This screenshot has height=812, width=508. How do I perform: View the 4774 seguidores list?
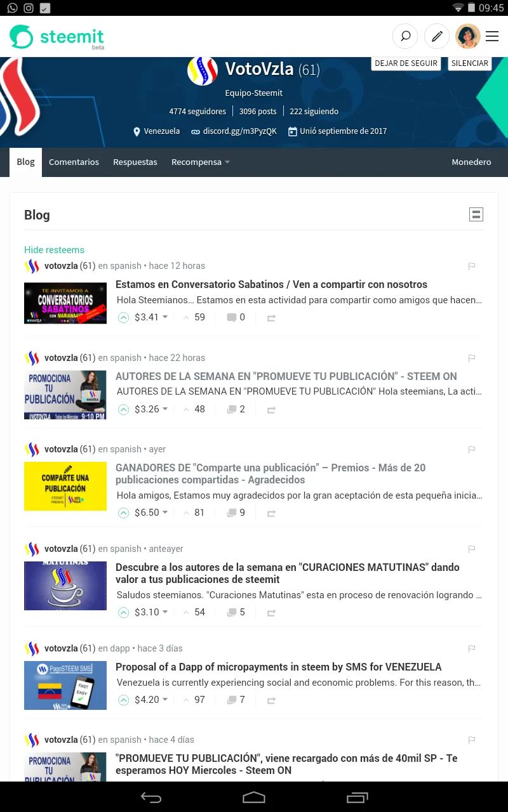pyautogui.click(x=197, y=111)
